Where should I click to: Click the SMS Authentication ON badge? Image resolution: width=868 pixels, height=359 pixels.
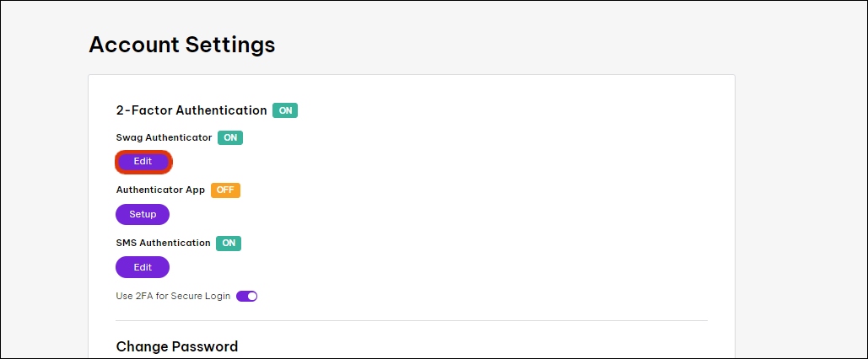229,244
